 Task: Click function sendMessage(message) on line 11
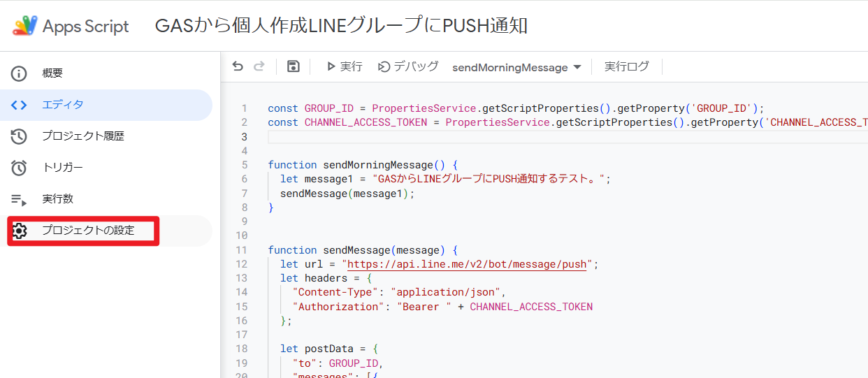click(x=363, y=250)
